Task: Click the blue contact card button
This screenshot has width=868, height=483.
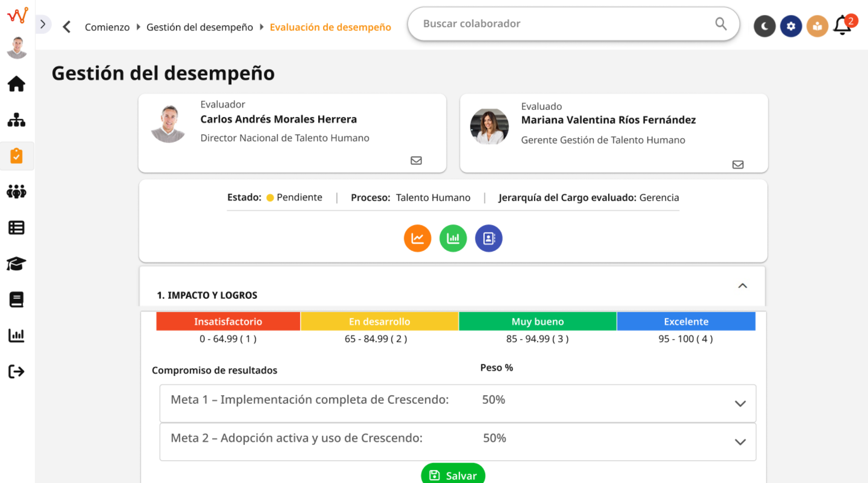Action: [x=488, y=238]
